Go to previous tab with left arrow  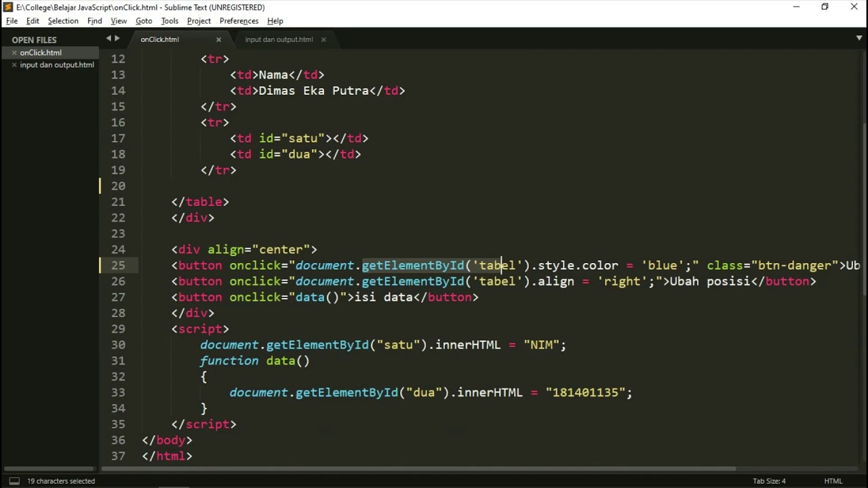click(x=108, y=39)
